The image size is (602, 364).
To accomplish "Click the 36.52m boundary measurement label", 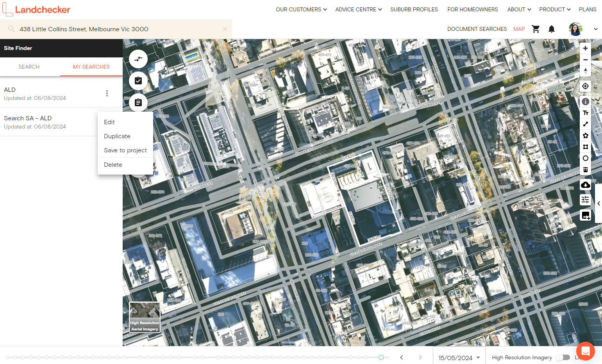I will click(374, 238).
